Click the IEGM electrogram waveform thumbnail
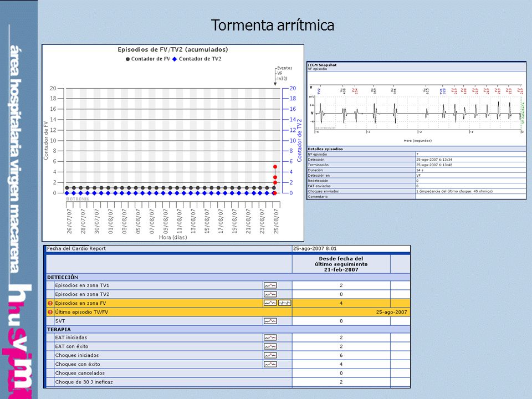This screenshot has width=532, height=399. click(x=417, y=114)
